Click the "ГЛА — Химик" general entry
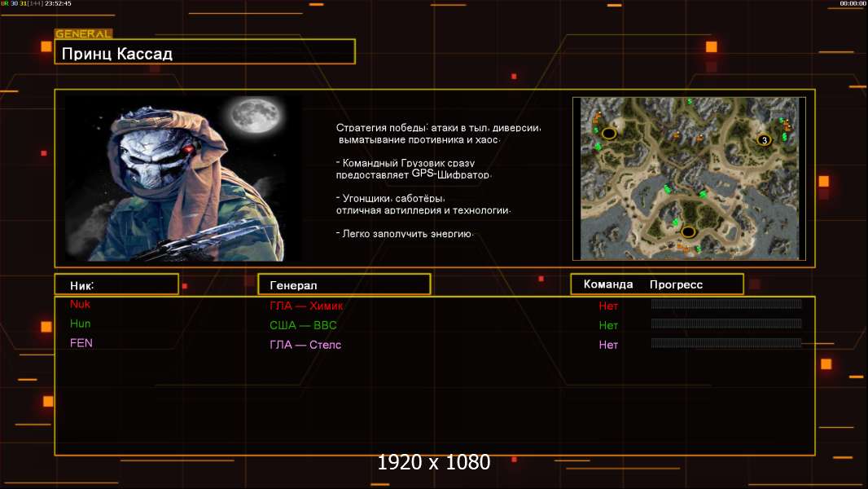 click(x=306, y=306)
